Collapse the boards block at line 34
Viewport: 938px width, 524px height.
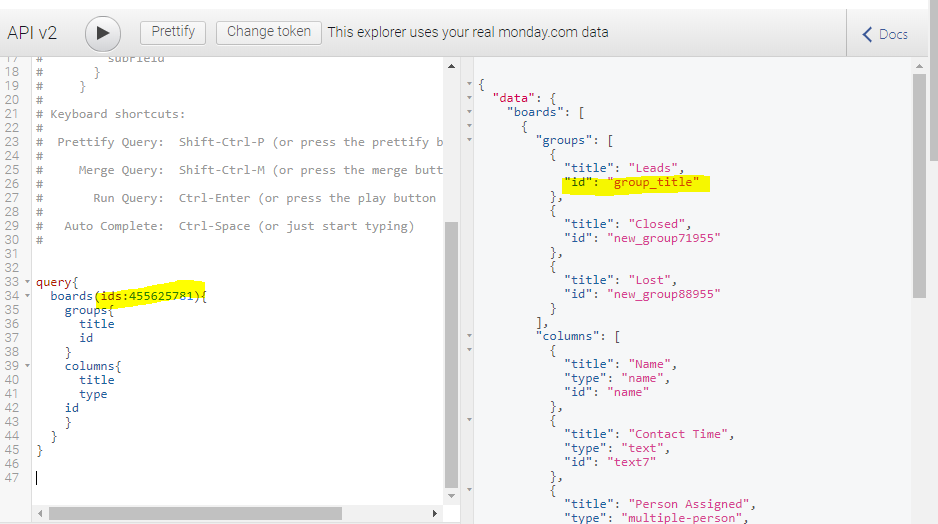tap(28, 295)
